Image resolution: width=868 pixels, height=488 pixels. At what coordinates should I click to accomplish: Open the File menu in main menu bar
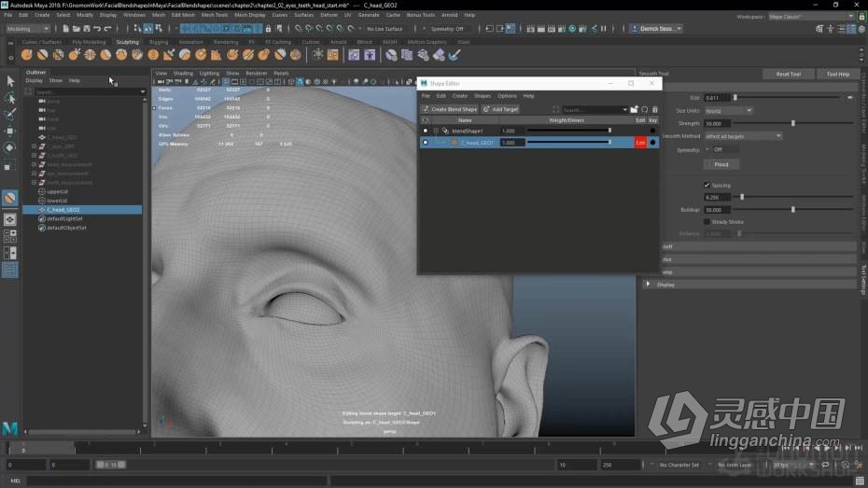pos(8,15)
